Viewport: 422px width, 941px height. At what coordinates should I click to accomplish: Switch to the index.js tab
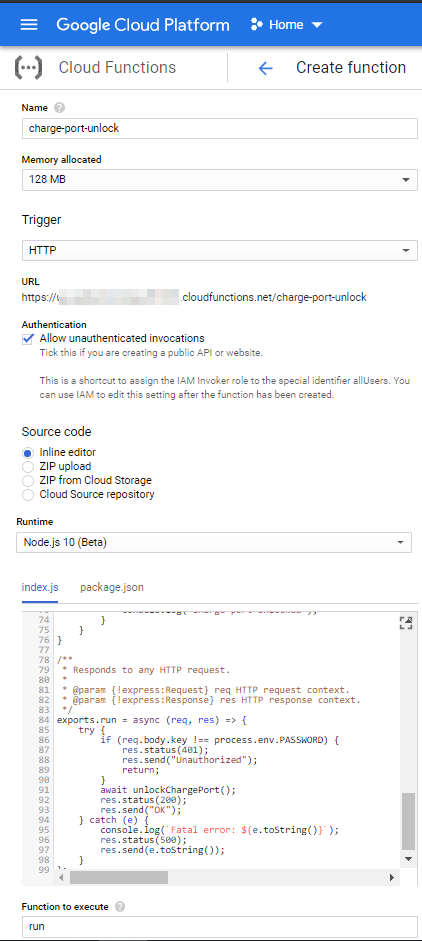pos(40,588)
